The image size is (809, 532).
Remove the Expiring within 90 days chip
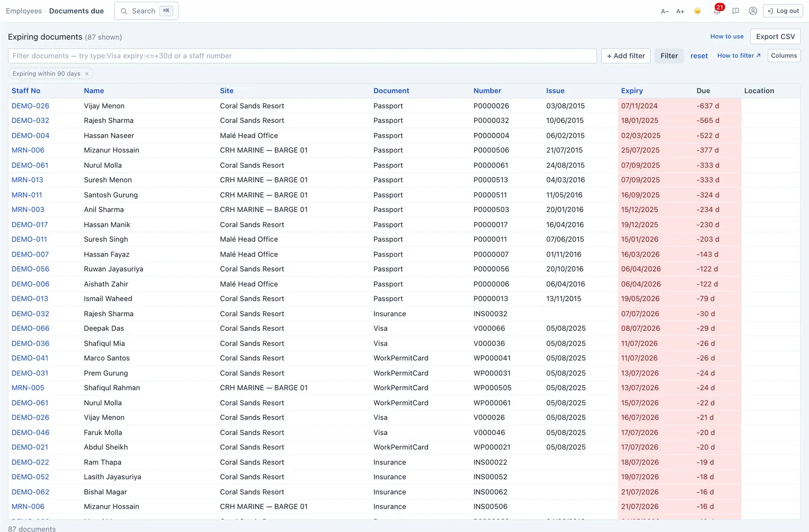(87, 74)
